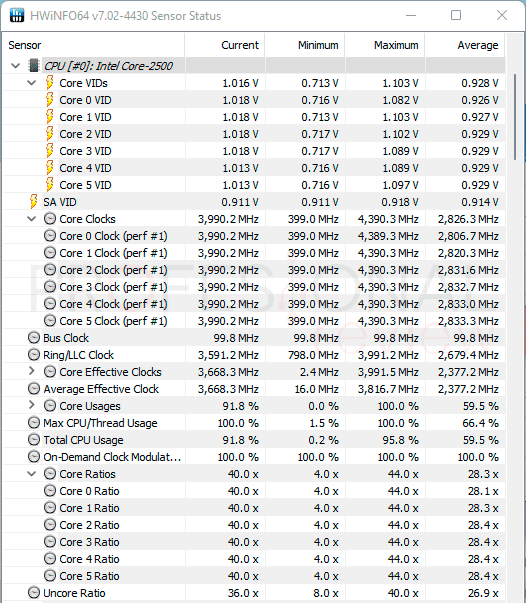The height and width of the screenshot is (603, 526).
Task: Click the clock icon beside Core 3 Clock
Action: pyautogui.click(x=50, y=287)
